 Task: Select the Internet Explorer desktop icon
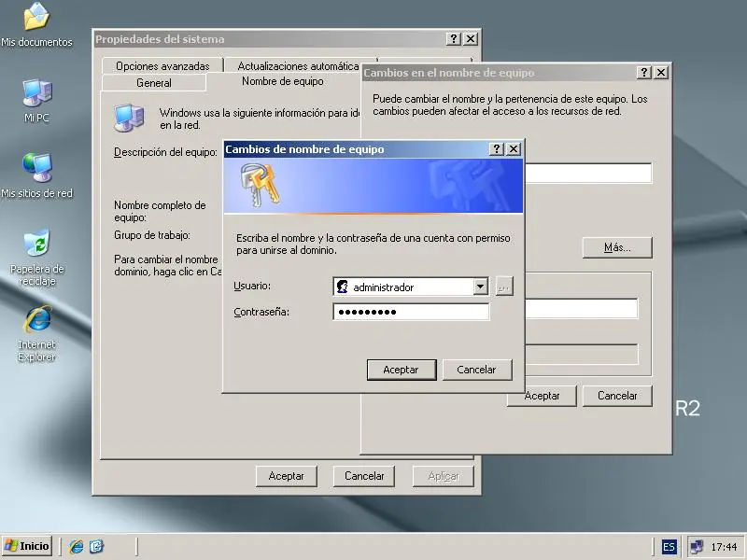[x=36, y=333]
